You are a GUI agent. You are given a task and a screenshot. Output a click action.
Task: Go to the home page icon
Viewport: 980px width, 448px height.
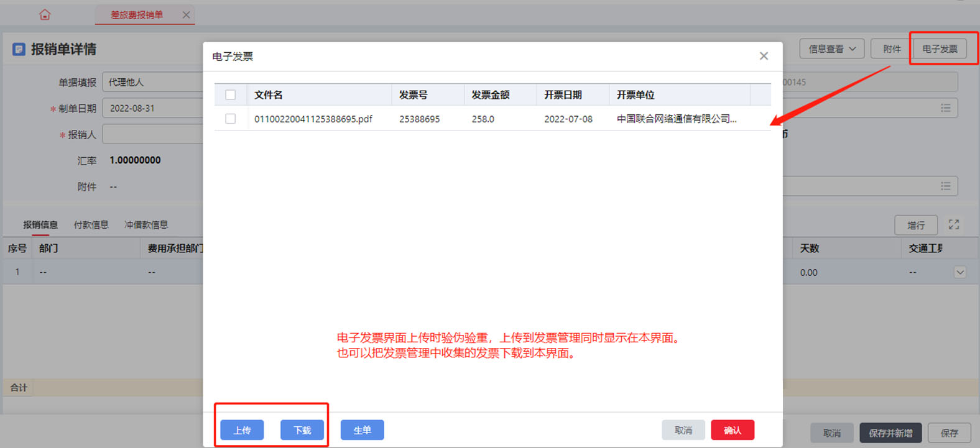pyautogui.click(x=45, y=14)
